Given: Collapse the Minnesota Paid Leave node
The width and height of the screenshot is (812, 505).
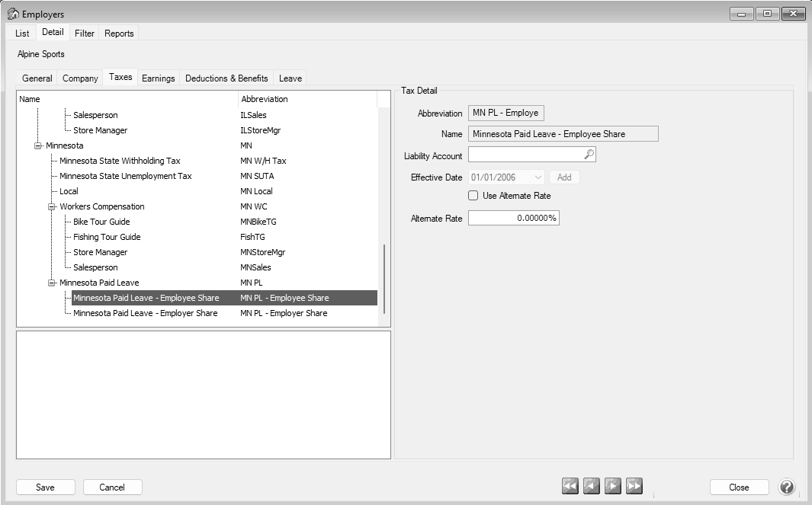Looking at the screenshot, I should [52, 283].
